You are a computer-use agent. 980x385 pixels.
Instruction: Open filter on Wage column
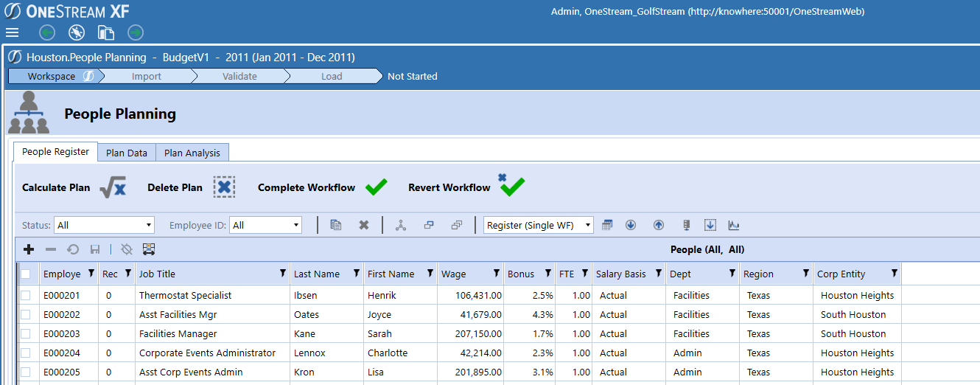(x=496, y=273)
